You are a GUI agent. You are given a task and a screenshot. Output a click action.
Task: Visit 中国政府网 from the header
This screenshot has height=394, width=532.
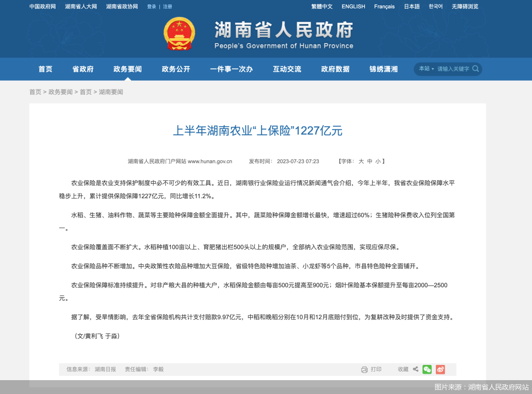(42, 6)
